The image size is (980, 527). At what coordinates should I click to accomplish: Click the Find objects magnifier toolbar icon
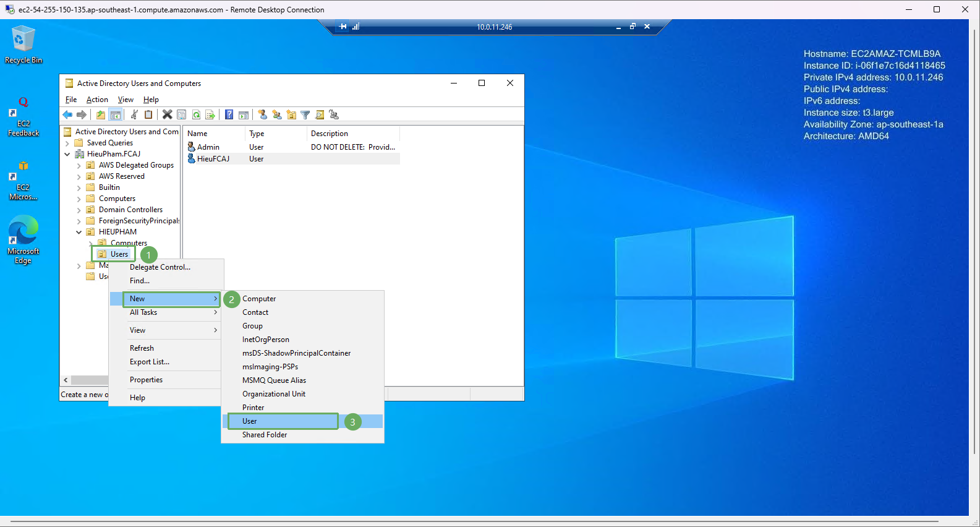(x=320, y=114)
